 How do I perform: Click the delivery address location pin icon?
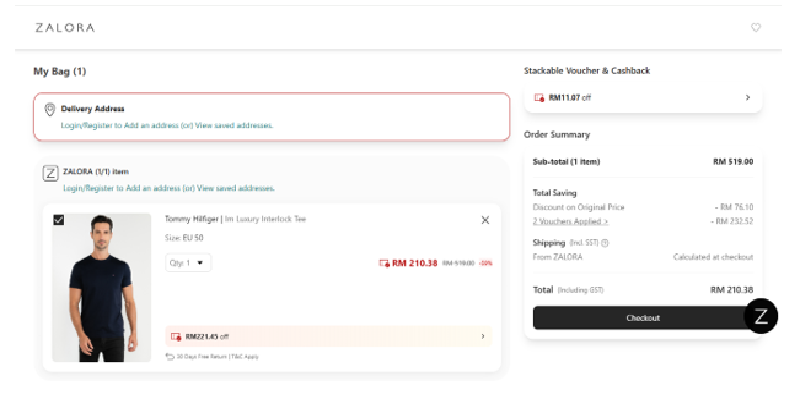[49, 109]
